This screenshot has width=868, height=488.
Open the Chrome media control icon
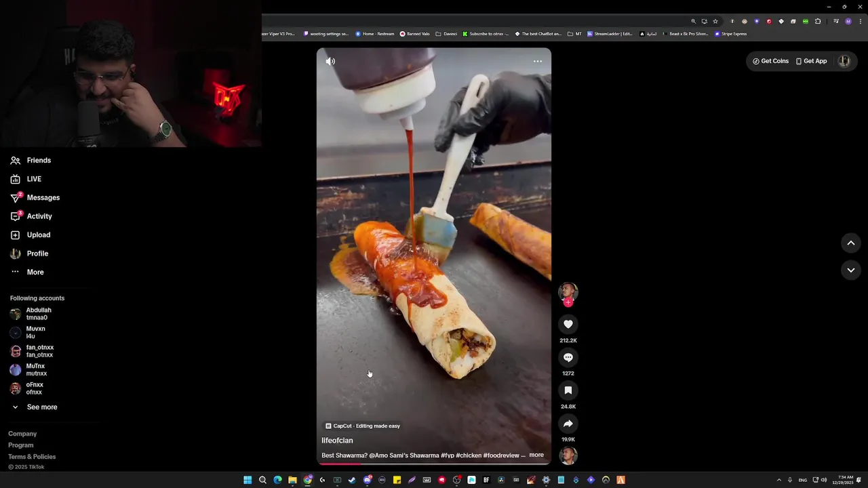coord(835,21)
